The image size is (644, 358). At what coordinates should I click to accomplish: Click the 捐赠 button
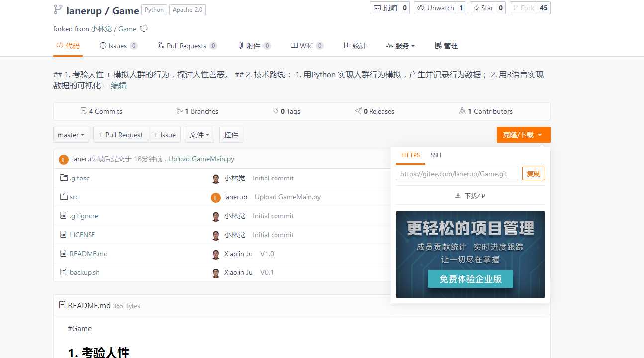(385, 8)
